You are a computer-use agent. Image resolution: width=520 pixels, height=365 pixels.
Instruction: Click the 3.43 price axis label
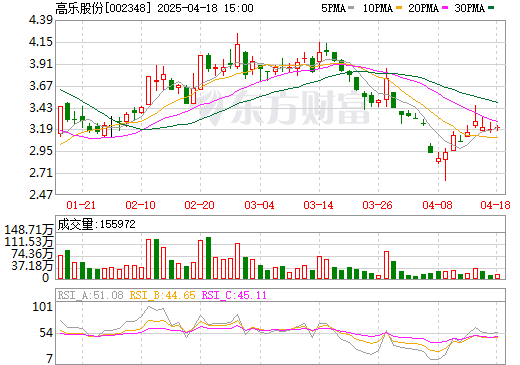[x=41, y=108]
